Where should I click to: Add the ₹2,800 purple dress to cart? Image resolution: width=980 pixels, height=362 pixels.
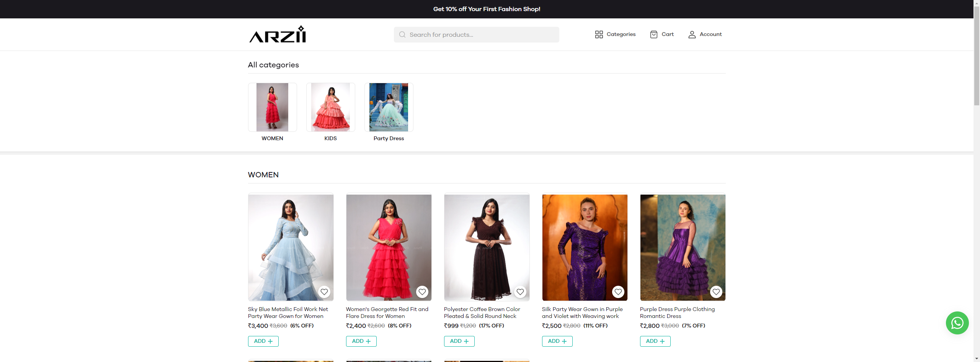pyautogui.click(x=655, y=341)
